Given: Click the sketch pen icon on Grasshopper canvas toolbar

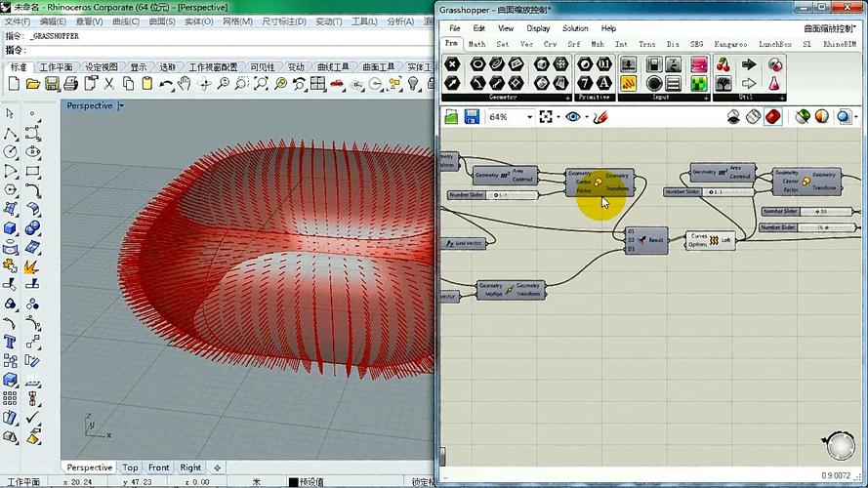Looking at the screenshot, I should coord(600,117).
